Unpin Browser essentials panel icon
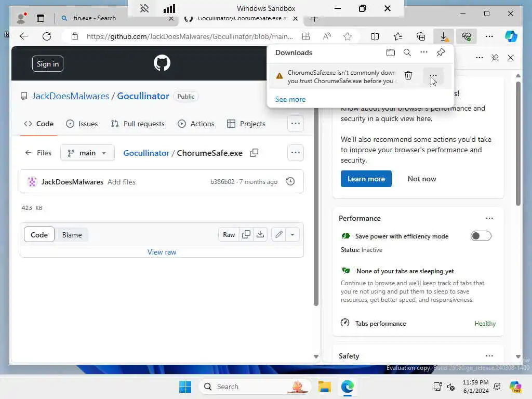Image resolution: width=532 pixels, height=399 pixels. tap(495, 58)
